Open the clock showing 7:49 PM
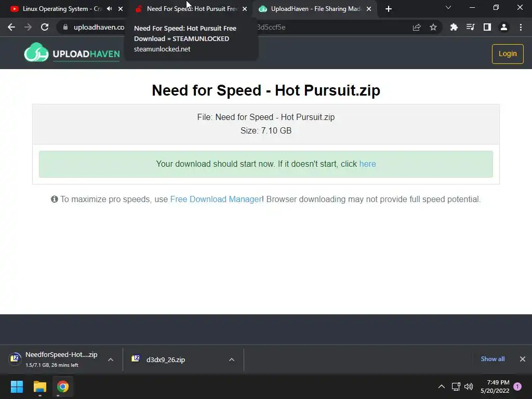The width and height of the screenshot is (532, 399). [495, 387]
